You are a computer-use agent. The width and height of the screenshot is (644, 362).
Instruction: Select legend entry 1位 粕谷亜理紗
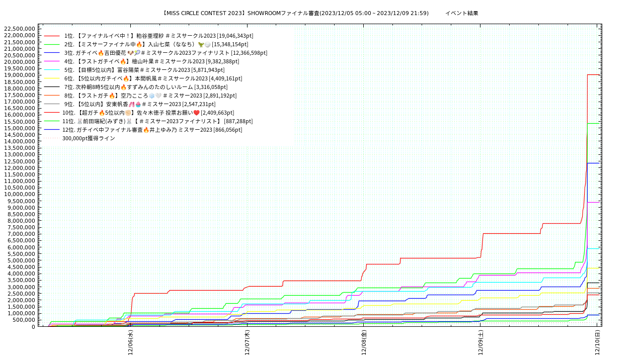pyautogui.click(x=158, y=36)
